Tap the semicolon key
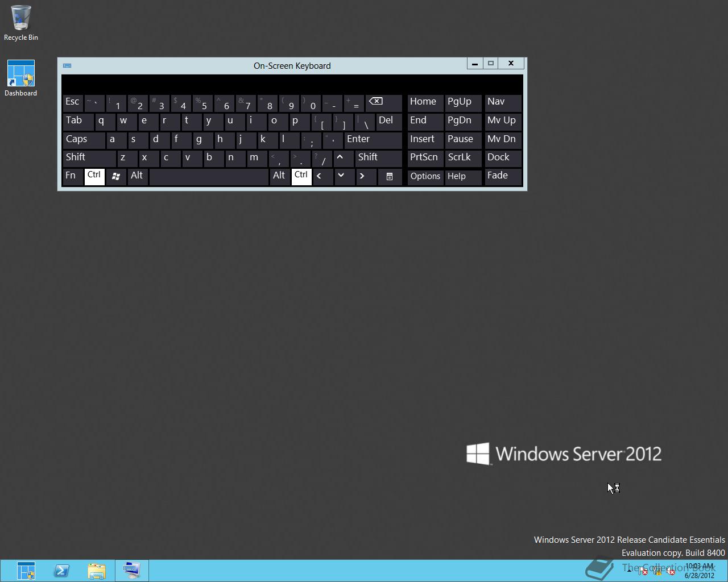The image size is (728, 582). coord(311,140)
